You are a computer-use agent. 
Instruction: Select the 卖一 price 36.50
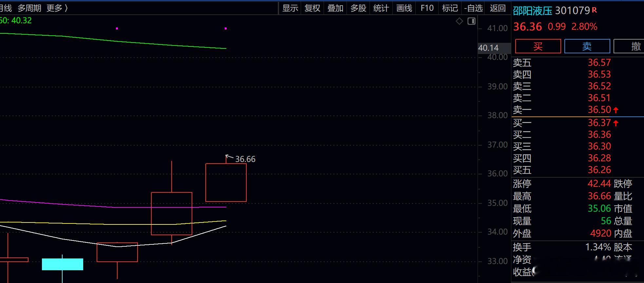click(599, 110)
